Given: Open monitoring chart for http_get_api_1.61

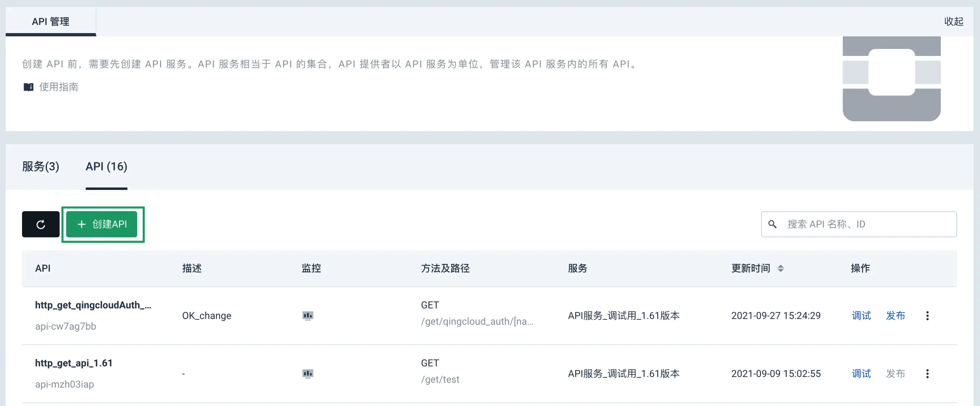Looking at the screenshot, I should (308, 374).
